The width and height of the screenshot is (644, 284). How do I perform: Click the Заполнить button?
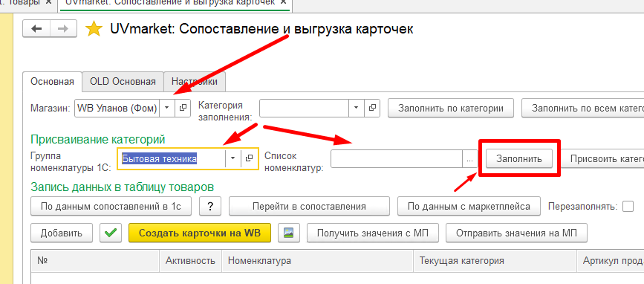click(x=519, y=158)
